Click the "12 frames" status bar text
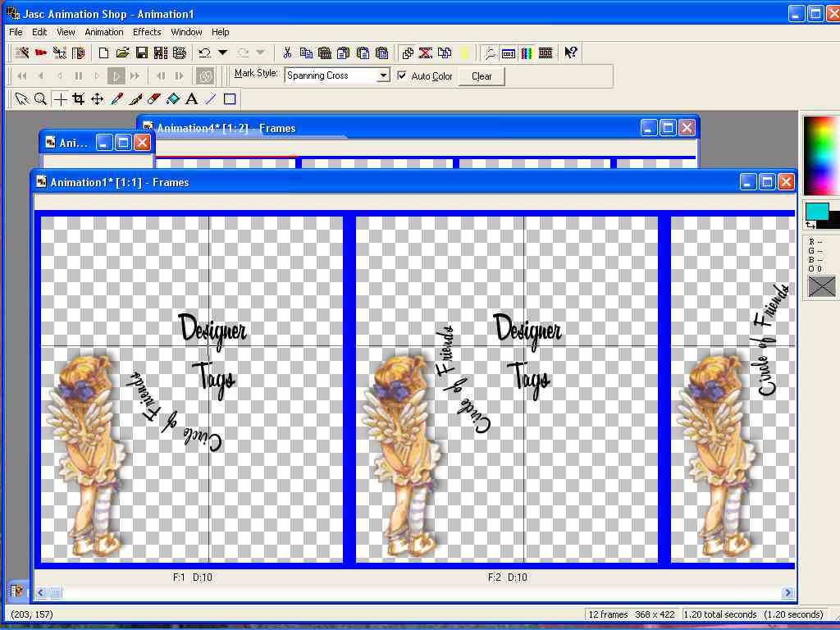The width and height of the screenshot is (840, 630). [x=608, y=614]
